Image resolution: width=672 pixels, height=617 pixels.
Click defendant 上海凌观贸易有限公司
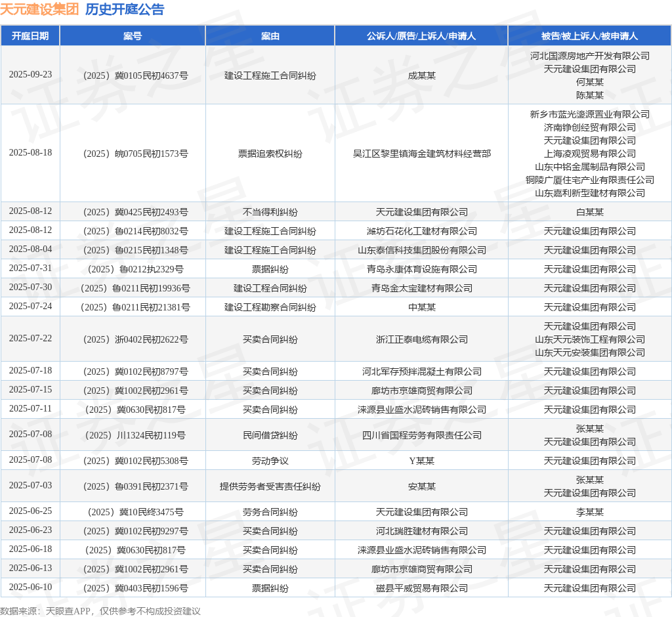pos(590,154)
